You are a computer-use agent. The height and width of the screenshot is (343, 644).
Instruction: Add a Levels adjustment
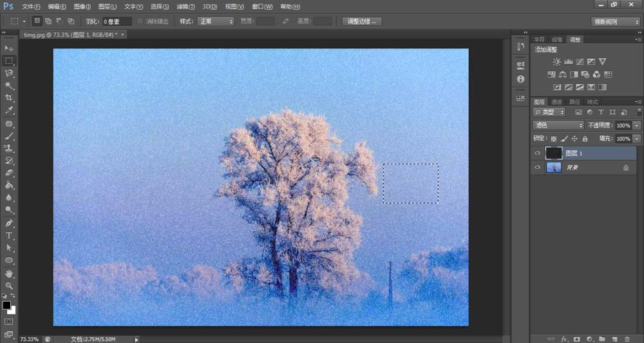coord(569,62)
